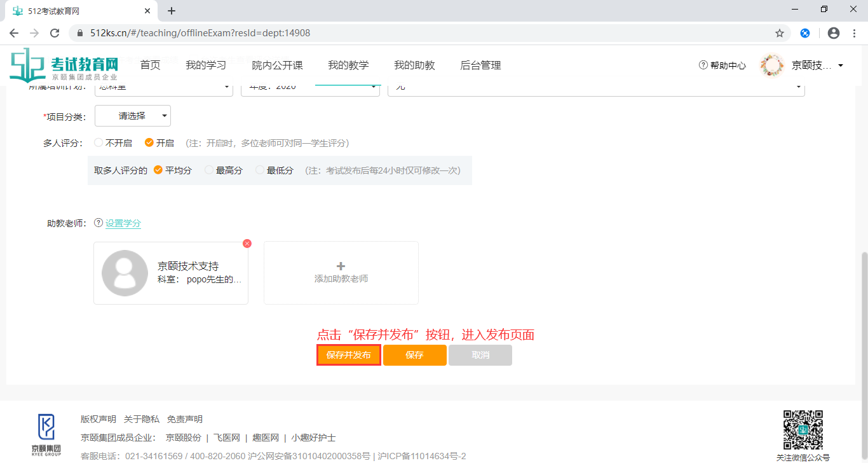Screen dimensions: 868x463
Task: Open the 免责声明 footer link
Action: tap(185, 419)
